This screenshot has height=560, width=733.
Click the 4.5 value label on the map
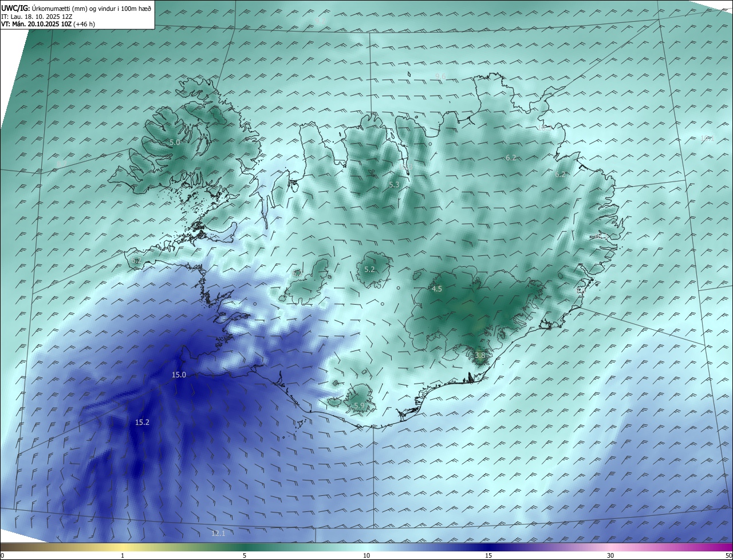click(x=437, y=289)
